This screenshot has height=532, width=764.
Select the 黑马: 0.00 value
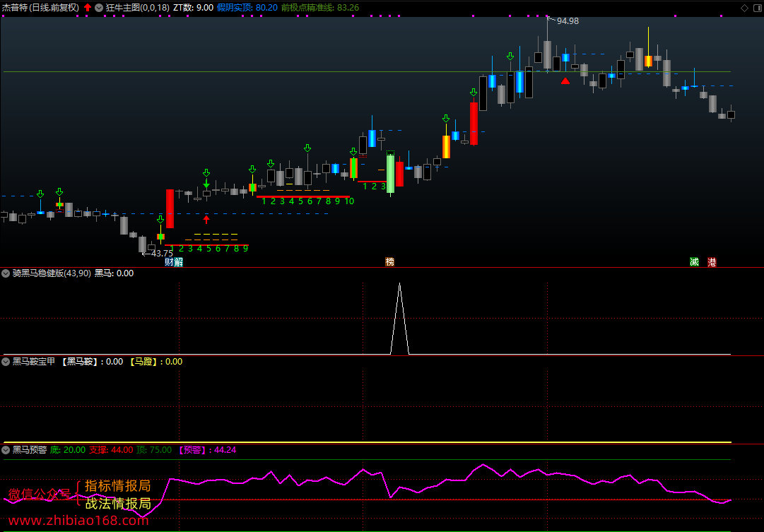pyautogui.click(x=114, y=273)
